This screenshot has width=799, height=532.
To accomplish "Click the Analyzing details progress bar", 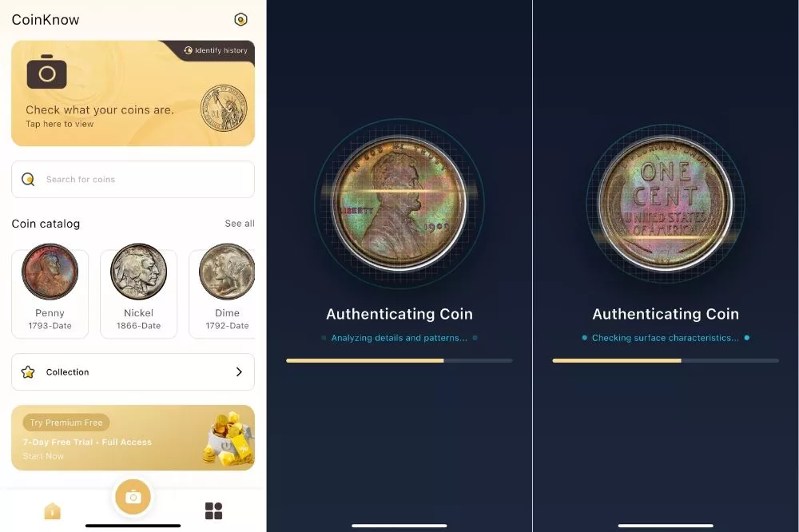I will pos(399,360).
